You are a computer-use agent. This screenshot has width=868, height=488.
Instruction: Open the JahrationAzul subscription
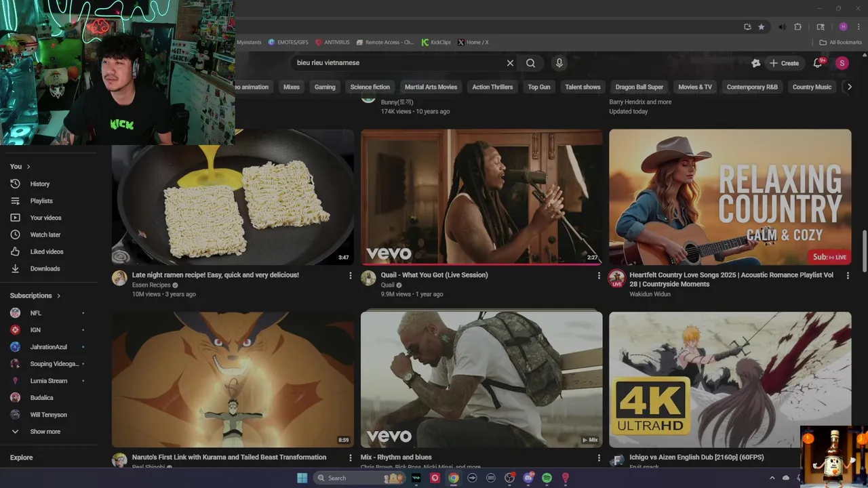click(50, 347)
